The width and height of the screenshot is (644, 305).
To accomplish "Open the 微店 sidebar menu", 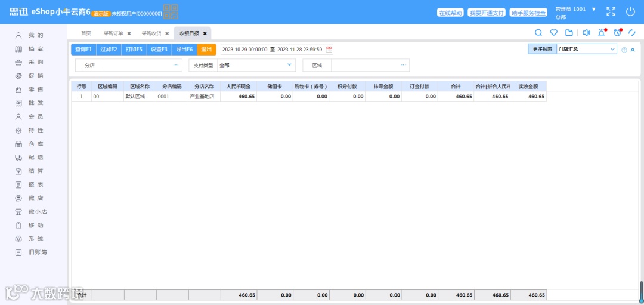I will 29,198.
